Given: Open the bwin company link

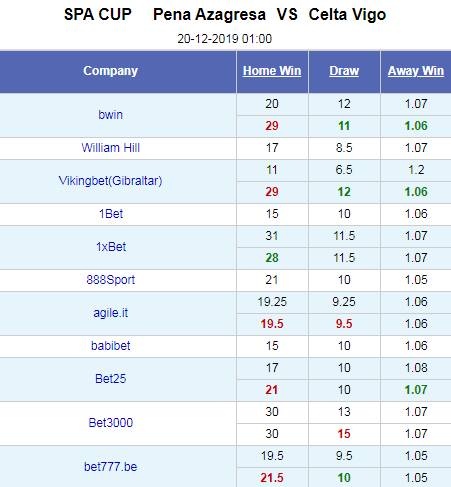Looking at the screenshot, I should [110, 115].
